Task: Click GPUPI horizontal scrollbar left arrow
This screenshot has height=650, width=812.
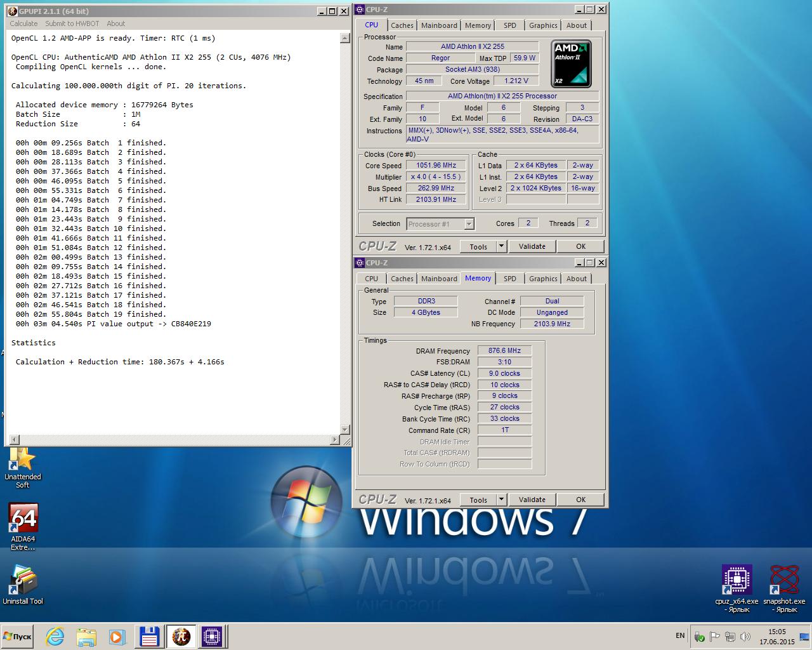Action: (14, 439)
